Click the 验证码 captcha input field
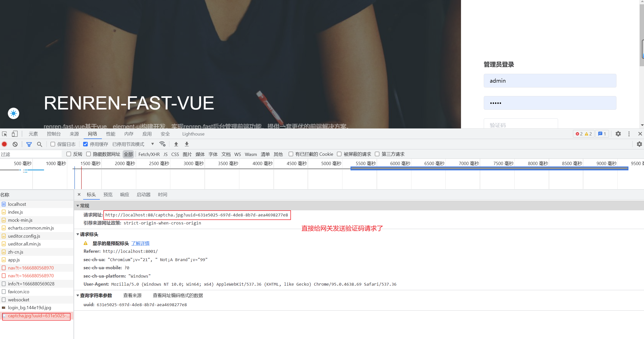644x339 pixels. pyautogui.click(x=521, y=124)
